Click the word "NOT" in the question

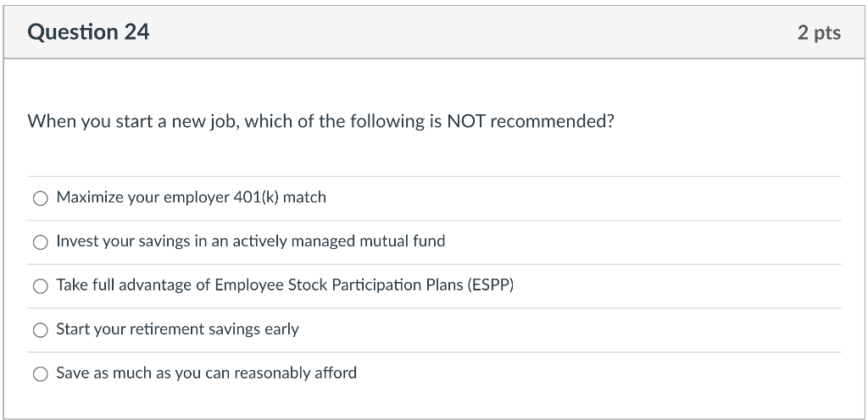point(465,121)
